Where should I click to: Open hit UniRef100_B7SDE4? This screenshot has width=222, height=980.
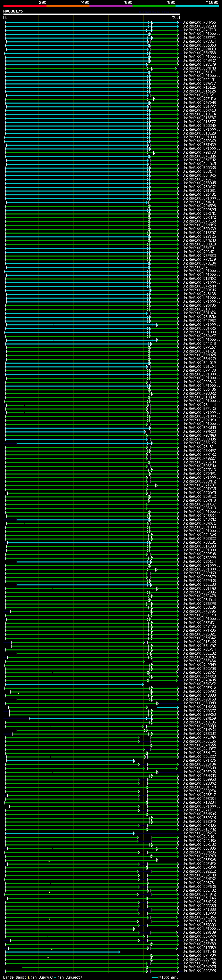point(199,41)
